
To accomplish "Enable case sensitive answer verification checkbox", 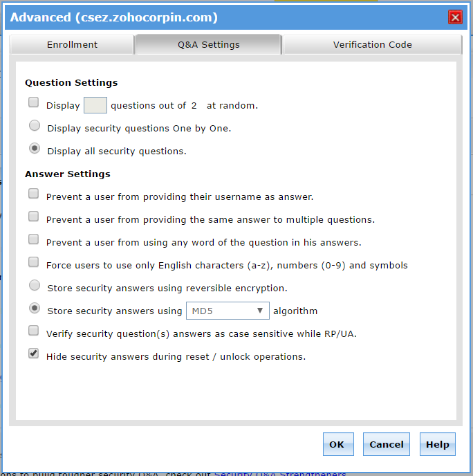I will 33,331.
